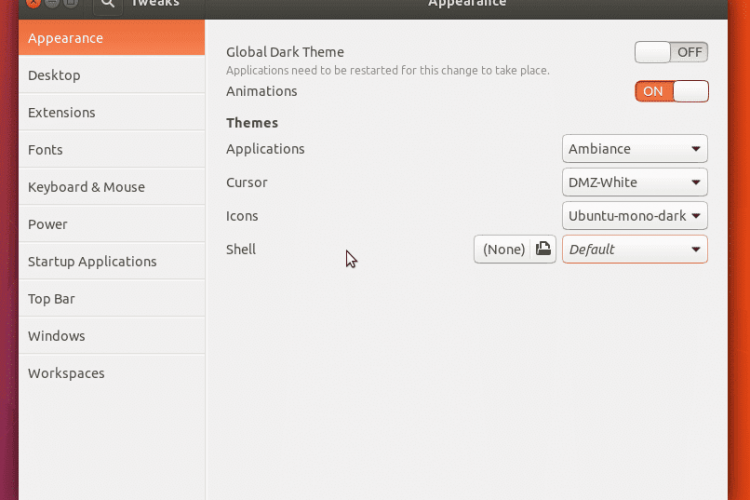Open Keyboard & Mouse settings
This screenshot has width=750, height=500.
tap(112, 187)
